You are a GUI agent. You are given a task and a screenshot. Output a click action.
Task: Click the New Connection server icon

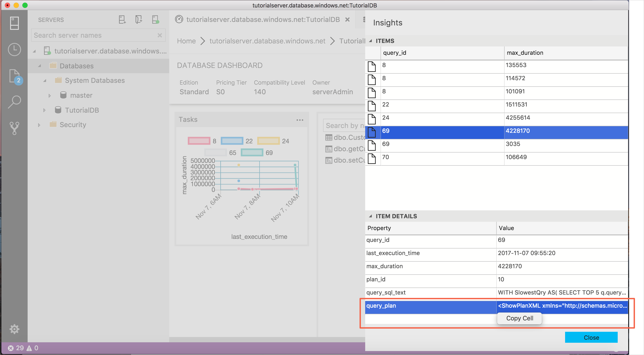122,20
